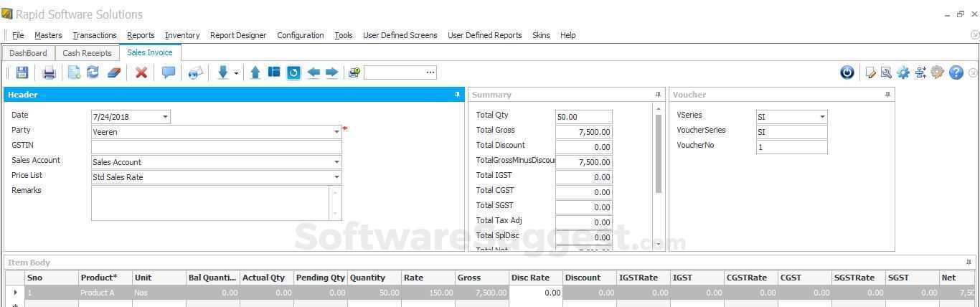Click the field order arrows icon
The image size is (980, 307).
pyautogui.click(x=920, y=72)
